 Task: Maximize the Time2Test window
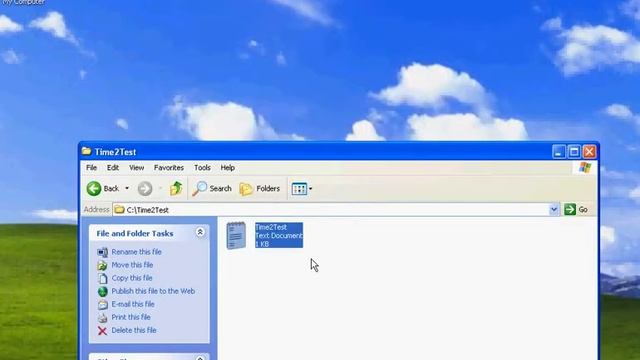click(574, 152)
